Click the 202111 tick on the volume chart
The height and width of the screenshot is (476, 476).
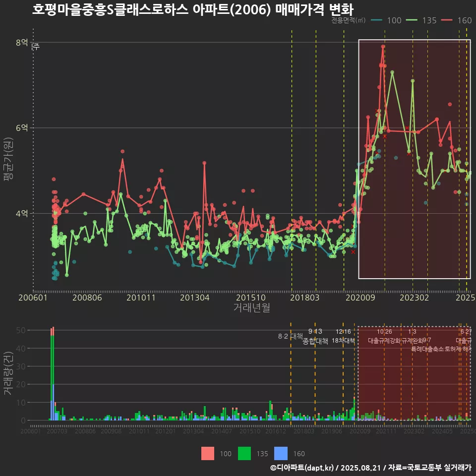tap(386, 431)
